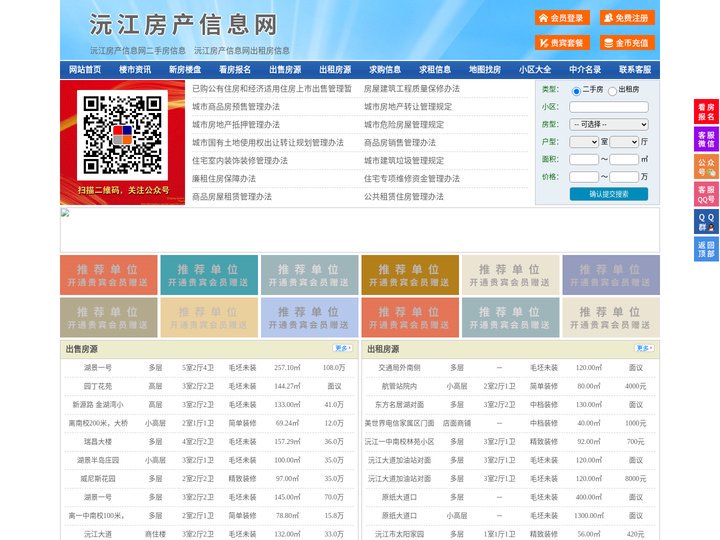The width and height of the screenshot is (720, 540).
Task: Click the 会员登录 button
Action: pos(562,18)
